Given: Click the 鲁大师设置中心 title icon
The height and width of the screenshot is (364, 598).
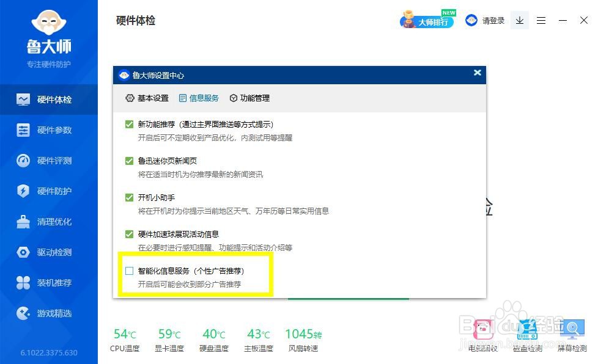Looking at the screenshot, I should click(124, 75).
